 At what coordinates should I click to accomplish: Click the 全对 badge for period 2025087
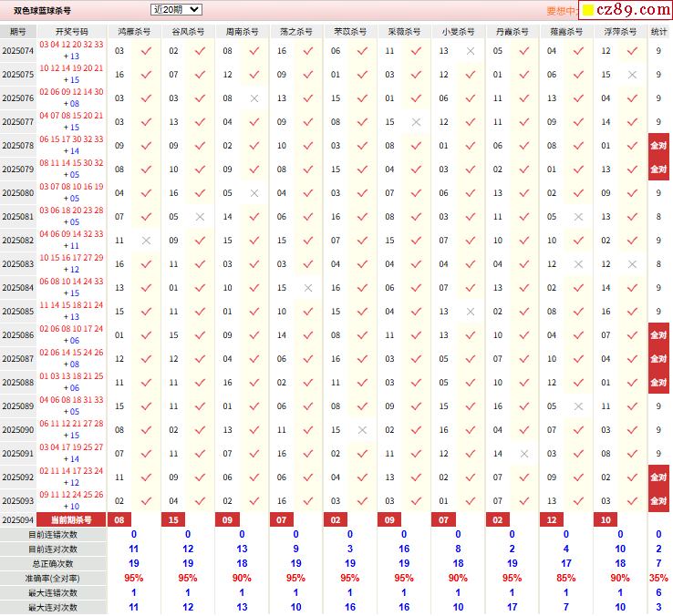pos(658,359)
